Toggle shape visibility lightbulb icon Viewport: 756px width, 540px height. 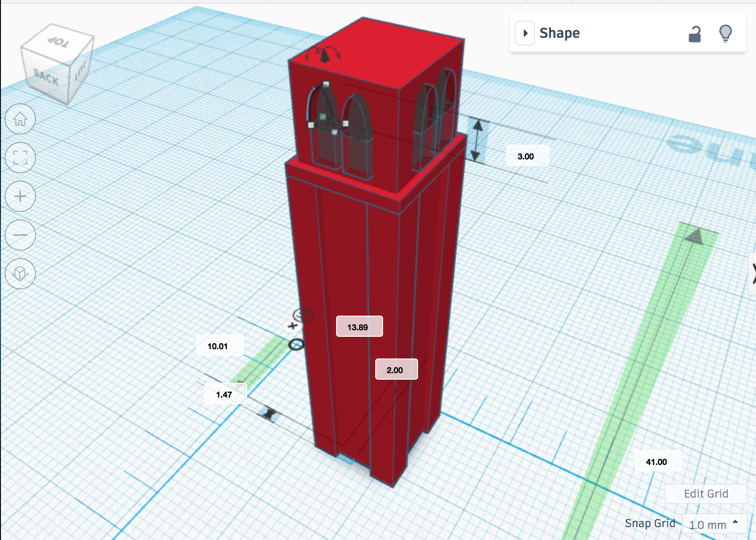point(726,34)
